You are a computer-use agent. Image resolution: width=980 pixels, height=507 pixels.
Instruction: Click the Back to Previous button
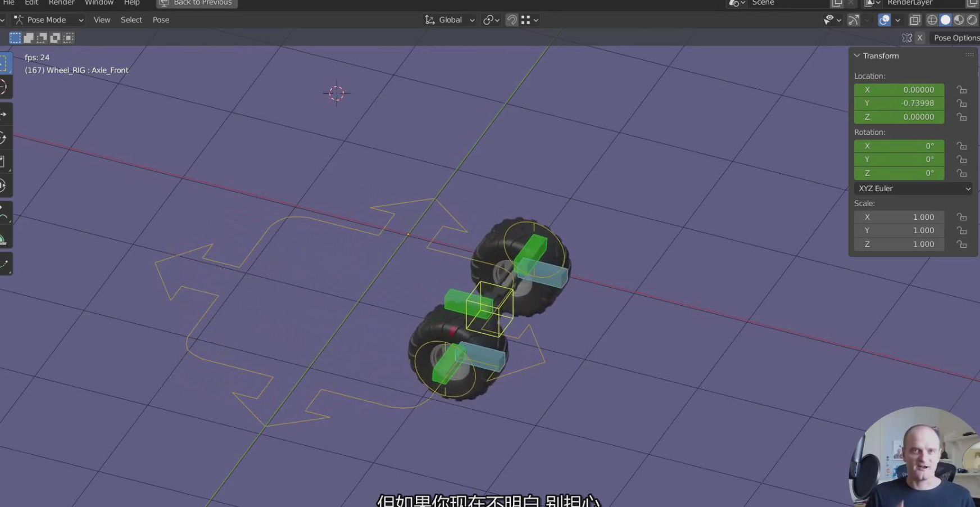(197, 3)
